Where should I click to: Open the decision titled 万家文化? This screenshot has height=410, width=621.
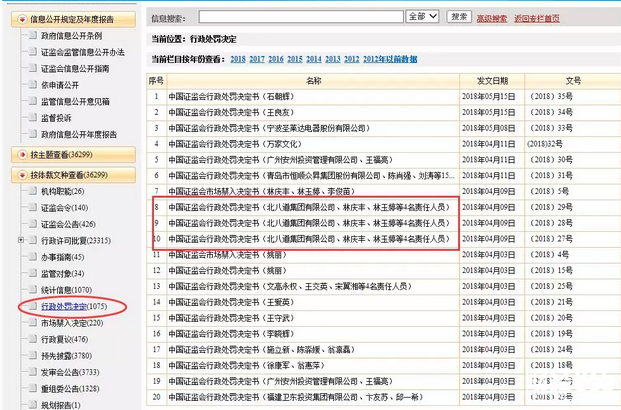tap(235, 144)
